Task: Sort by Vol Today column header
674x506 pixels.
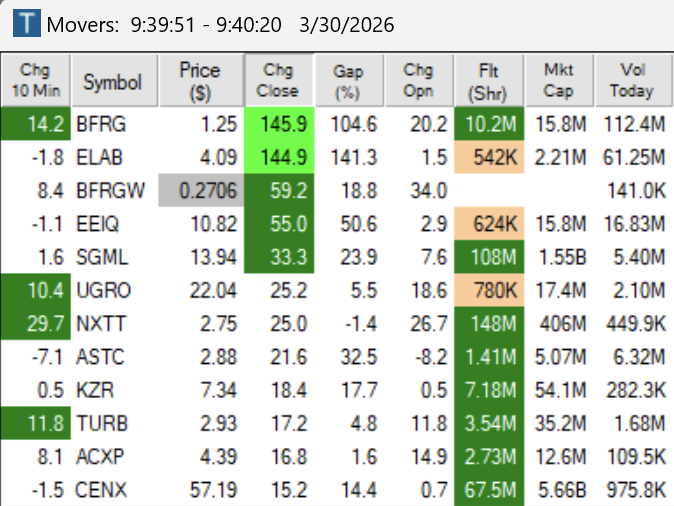Action: [x=633, y=80]
